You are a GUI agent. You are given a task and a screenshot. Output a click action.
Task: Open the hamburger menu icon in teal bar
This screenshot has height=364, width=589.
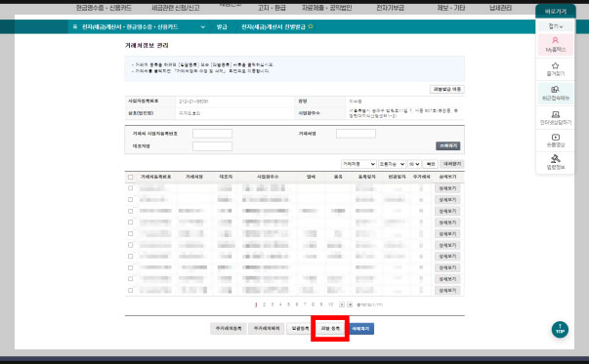click(x=75, y=26)
